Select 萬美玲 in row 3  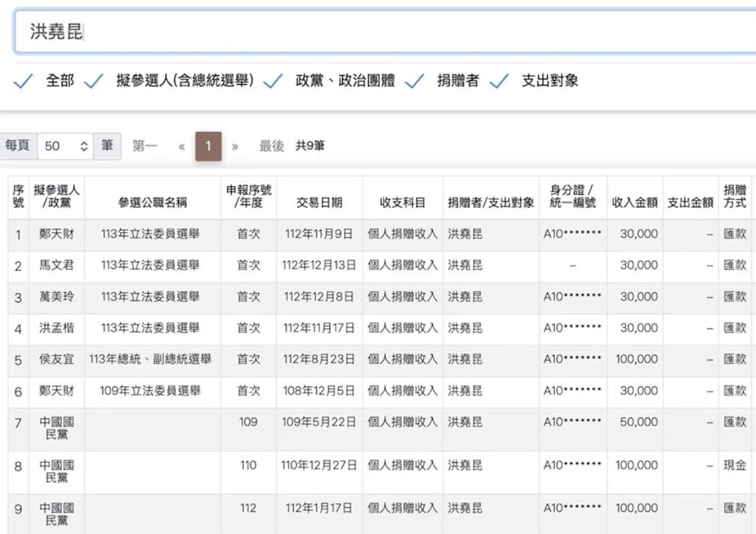56,297
